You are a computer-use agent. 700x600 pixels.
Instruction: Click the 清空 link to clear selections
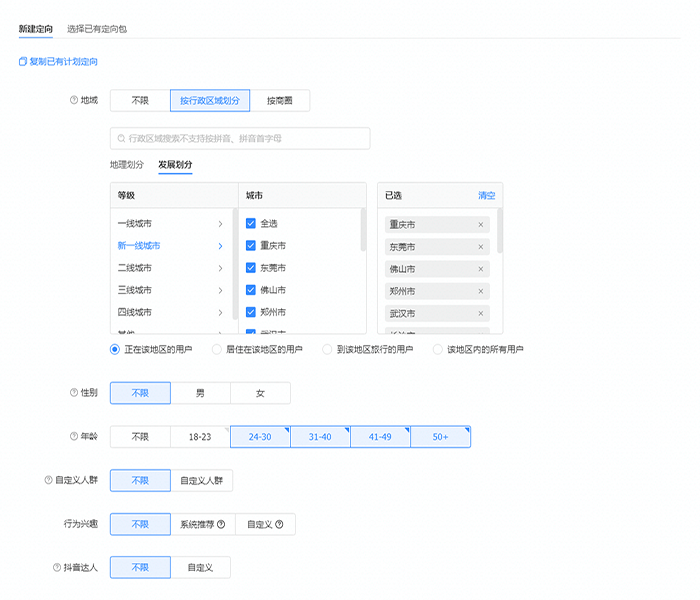click(486, 196)
